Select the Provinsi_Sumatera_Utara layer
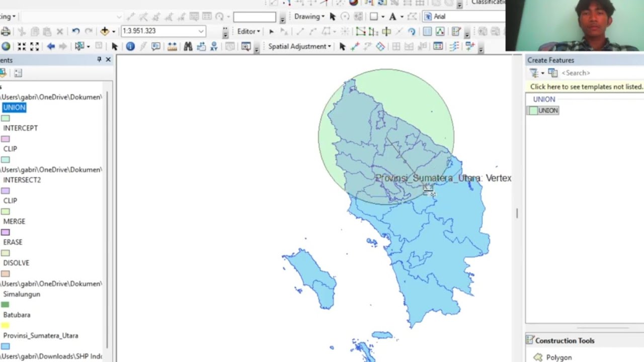644x362 pixels. 41,335
